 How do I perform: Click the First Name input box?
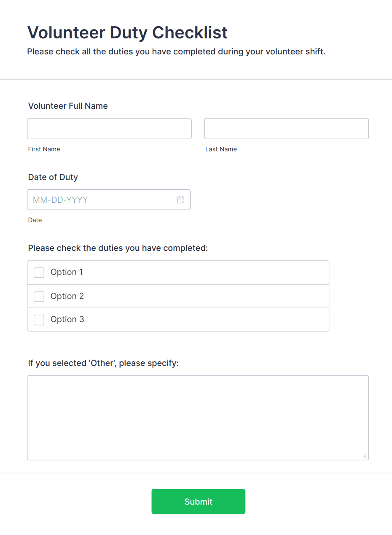click(x=109, y=129)
